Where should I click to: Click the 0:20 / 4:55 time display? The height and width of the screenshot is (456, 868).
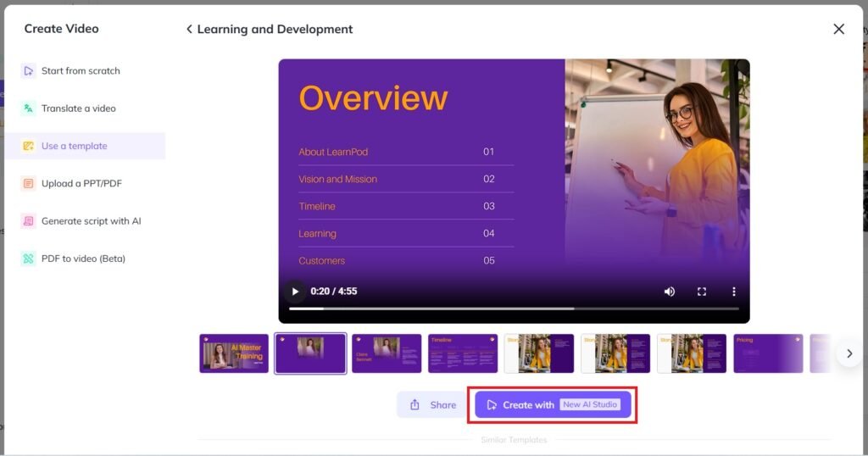[334, 292]
